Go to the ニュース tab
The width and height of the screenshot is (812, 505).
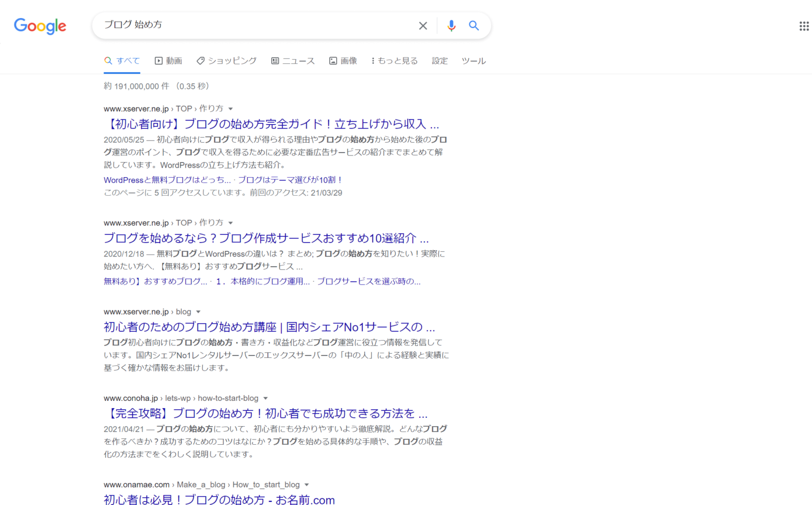click(293, 61)
